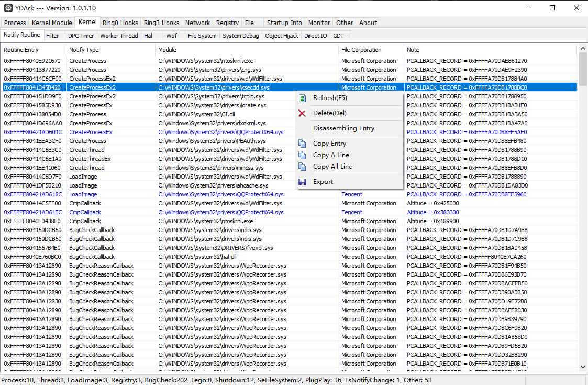This screenshot has height=385, width=588.
Task: Click the red X Delete icon
Action: coord(302,113)
